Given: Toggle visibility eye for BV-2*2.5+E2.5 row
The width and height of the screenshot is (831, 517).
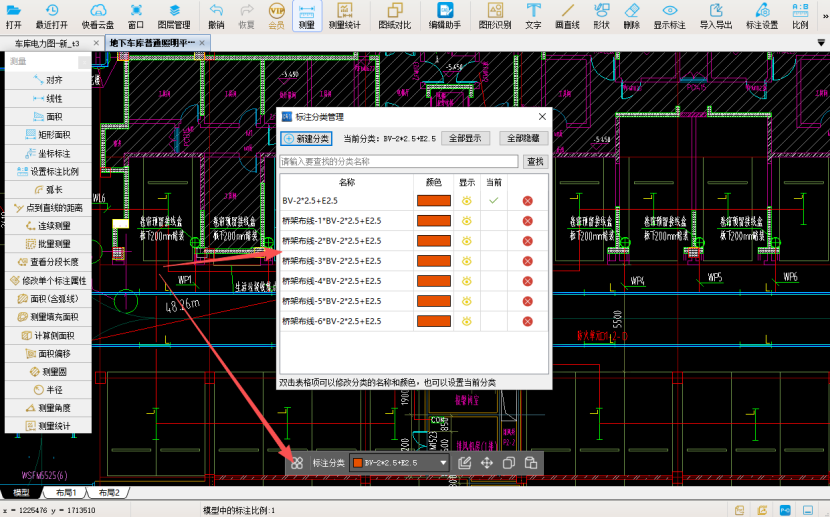Looking at the screenshot, I should click(x=466, y=201).
